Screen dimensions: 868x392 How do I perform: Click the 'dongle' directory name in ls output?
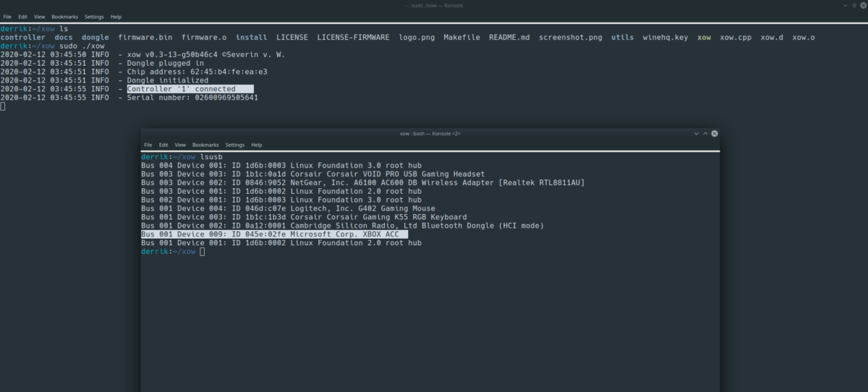(x=96, y=37)
